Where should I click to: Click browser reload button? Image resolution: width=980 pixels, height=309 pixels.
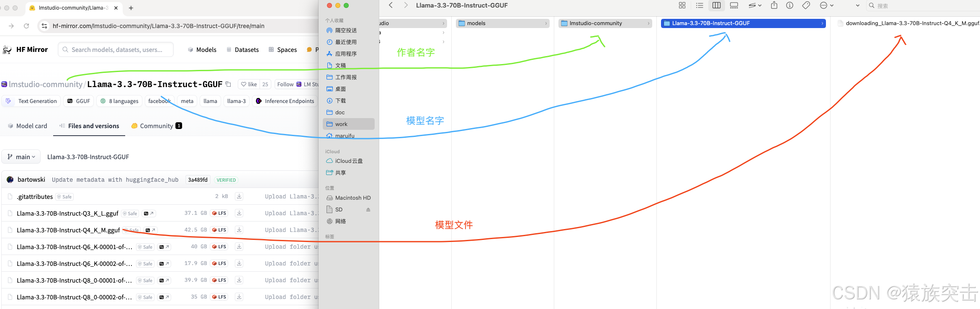coord(26,26)
